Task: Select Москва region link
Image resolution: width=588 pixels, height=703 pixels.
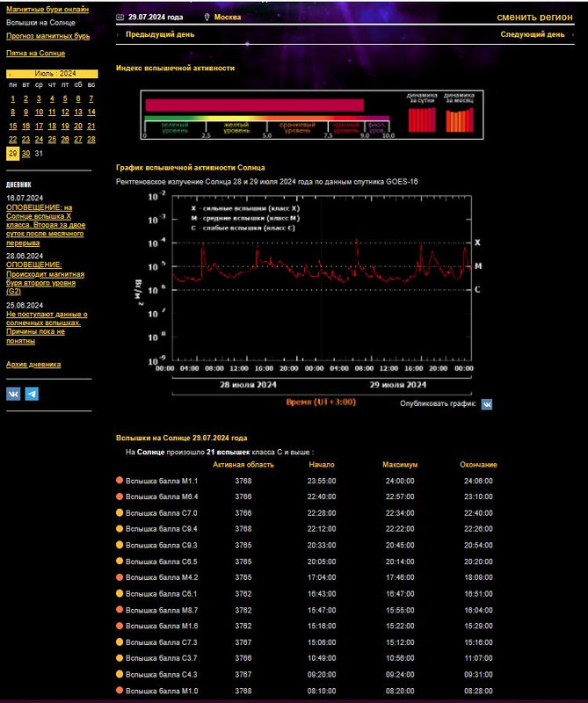Action: click(x=228, y=17)
